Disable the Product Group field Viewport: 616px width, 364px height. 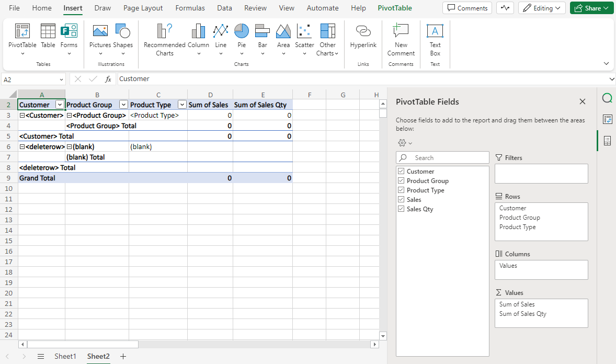coord(401,180)
